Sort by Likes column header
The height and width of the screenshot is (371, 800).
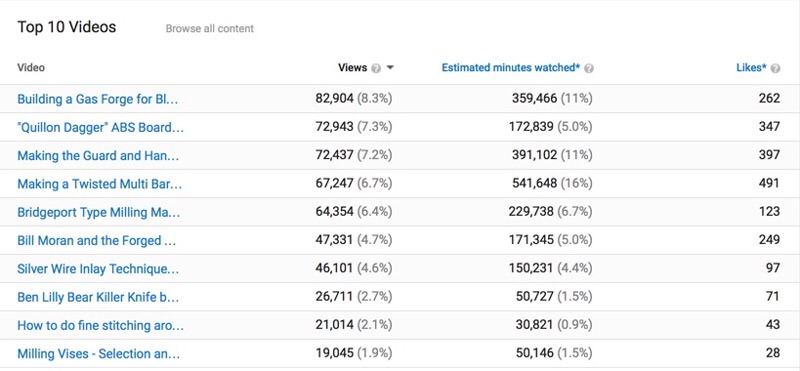tap(752, 68)
